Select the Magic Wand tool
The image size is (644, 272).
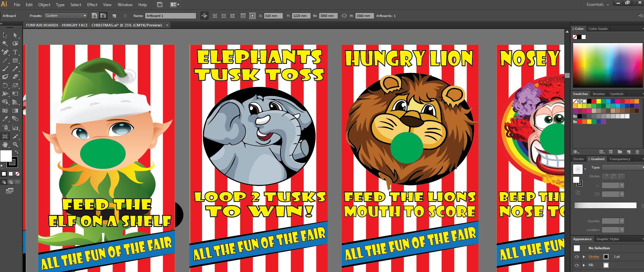coord(5,43)
